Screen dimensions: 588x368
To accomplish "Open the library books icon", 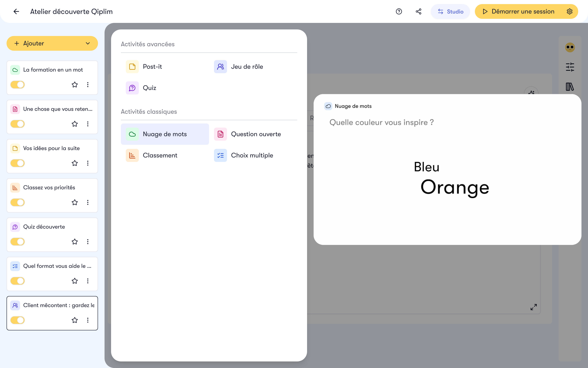I will (x=570, y=87).
